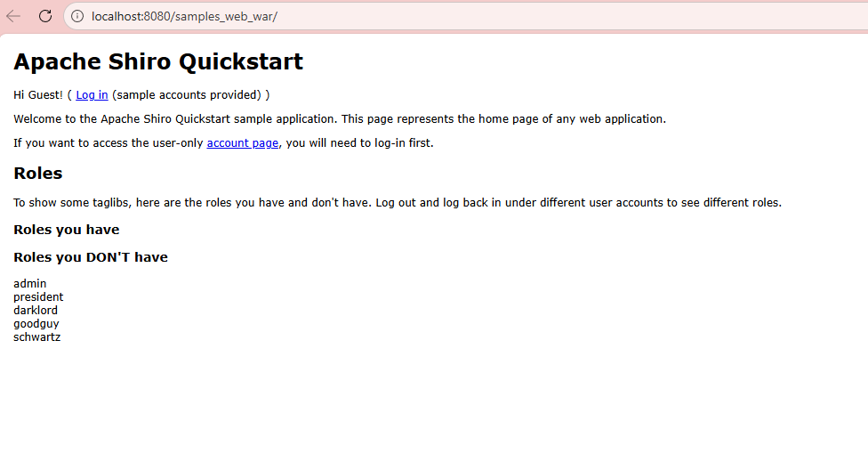Click the browser back arrow
The height and width of the screenshot is (470, 868).
point(13,16)
